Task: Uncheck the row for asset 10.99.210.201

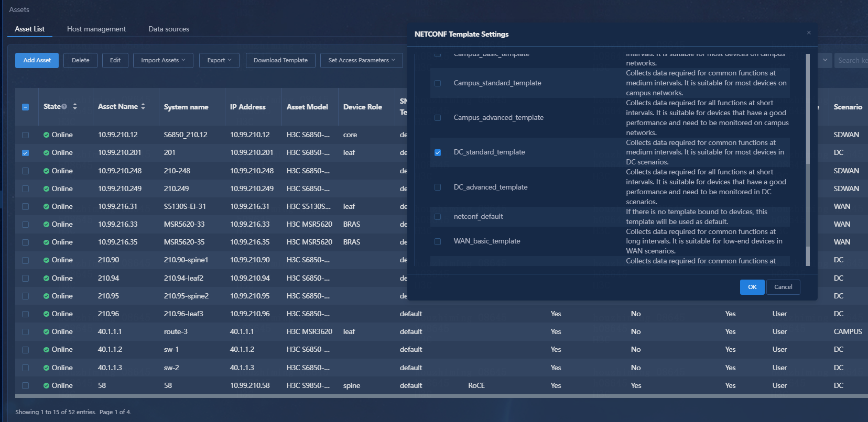Action: coord(25,153)
